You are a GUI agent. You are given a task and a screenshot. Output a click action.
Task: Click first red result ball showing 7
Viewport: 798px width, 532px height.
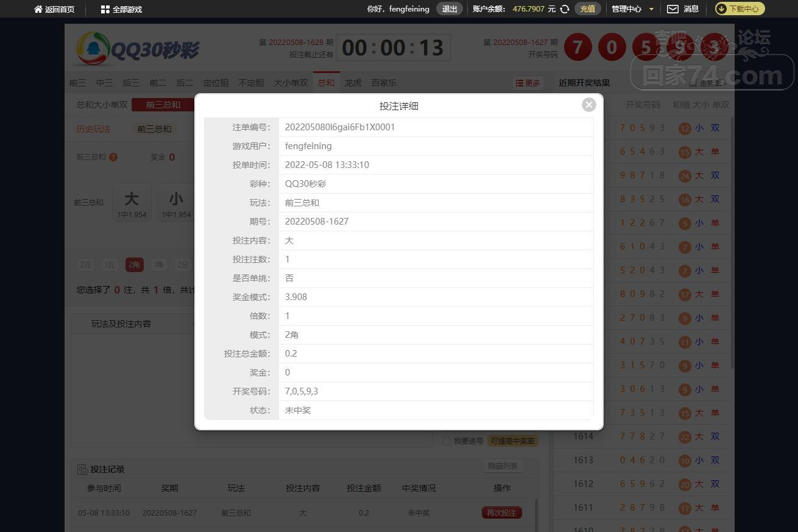point(577,47)
